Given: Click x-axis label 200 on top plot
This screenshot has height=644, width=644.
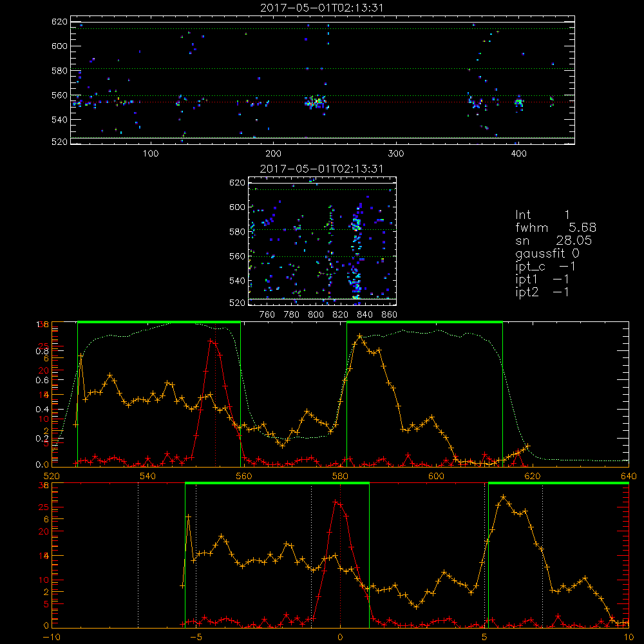Looking at the screenshot, I should tap(273, 154).
